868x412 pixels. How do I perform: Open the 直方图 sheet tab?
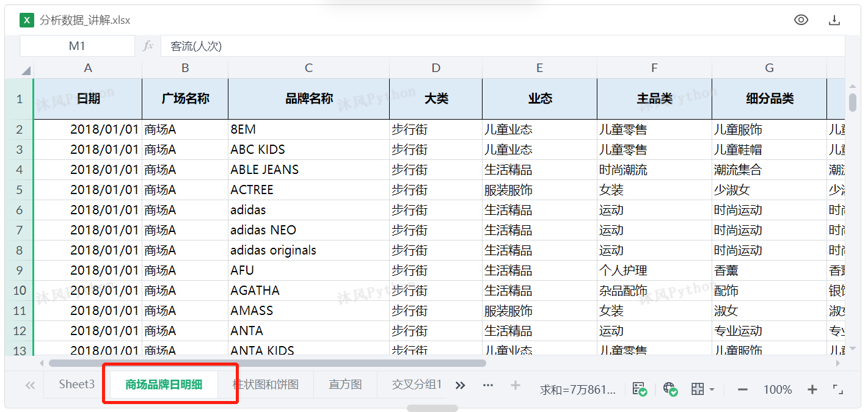(x=345, y=385)
